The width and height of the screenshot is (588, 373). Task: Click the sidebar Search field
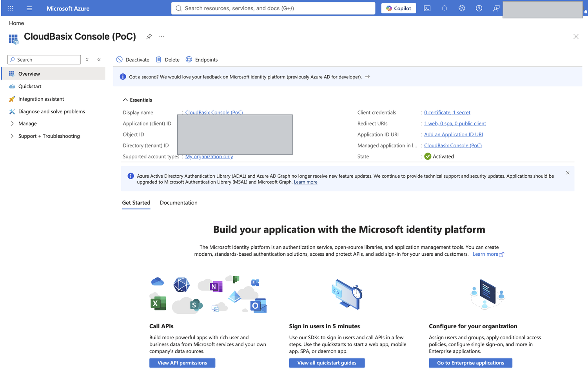[44, 60]
